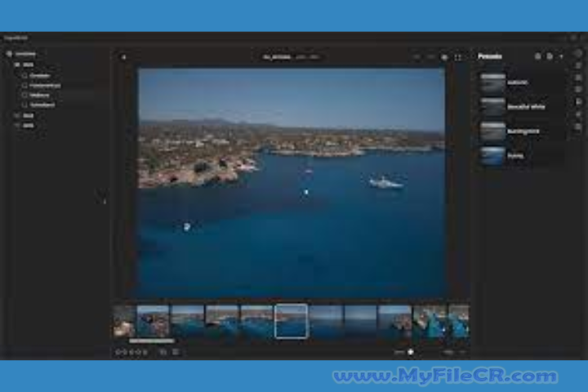The height and width of the screenshot is (392, 588).
Task: Set a three-star rating below the filmstrip
Action: click(131, 352)
